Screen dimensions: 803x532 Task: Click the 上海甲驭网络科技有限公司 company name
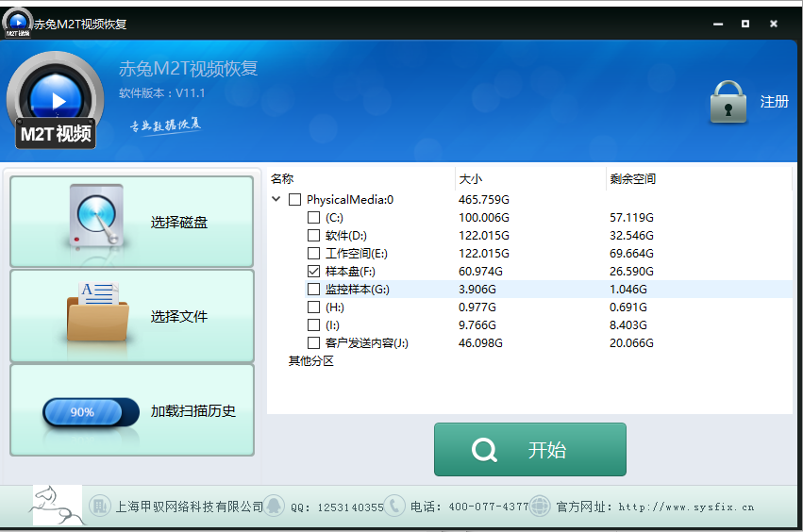point(189,507)
